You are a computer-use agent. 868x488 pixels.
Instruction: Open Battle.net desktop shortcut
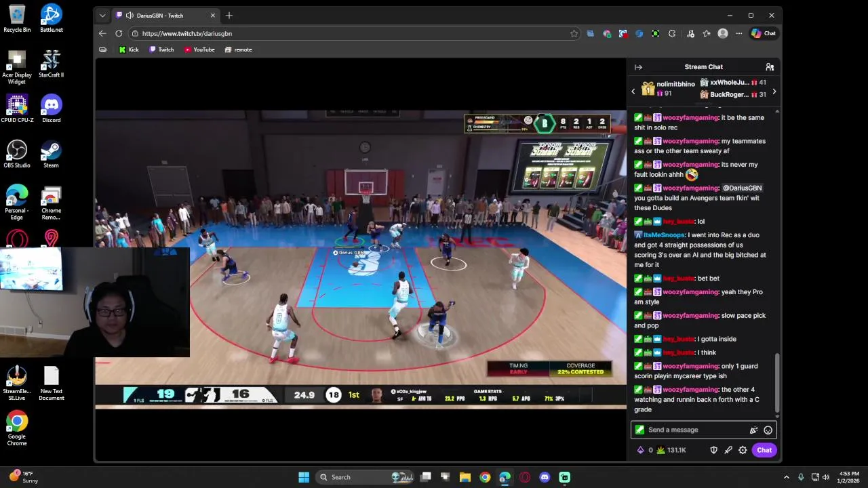(52, 18)
